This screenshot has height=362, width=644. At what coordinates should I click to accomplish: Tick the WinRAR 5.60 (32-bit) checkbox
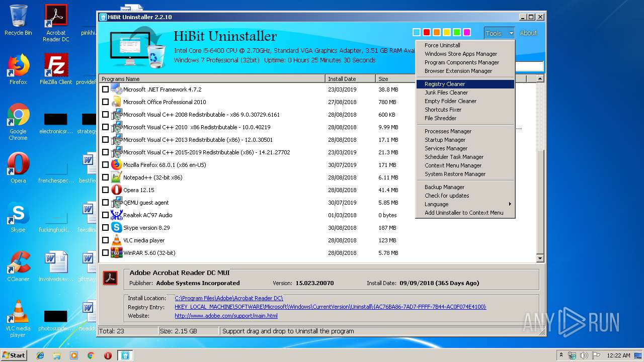(x=105, y=252)
